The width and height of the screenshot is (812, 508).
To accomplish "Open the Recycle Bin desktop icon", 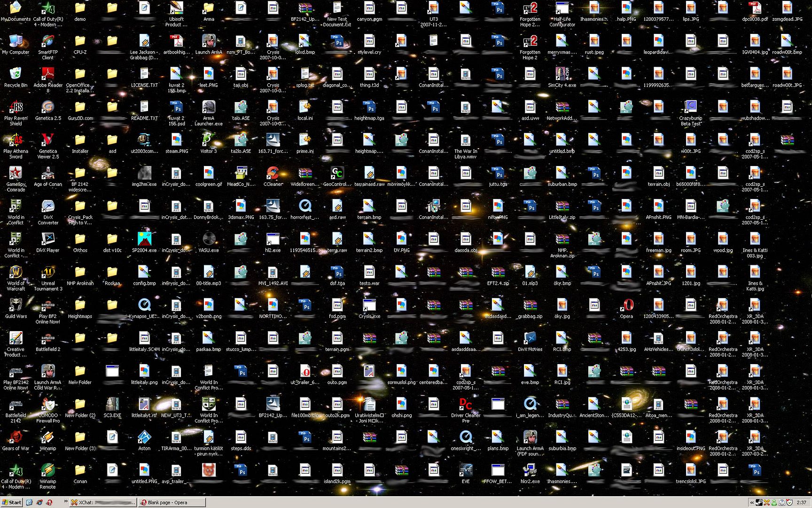I will pos(16,74).
